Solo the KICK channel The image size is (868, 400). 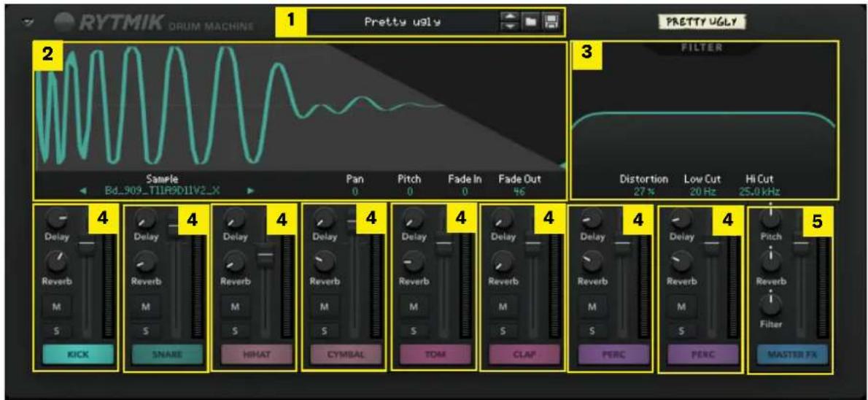coord(56,331)
